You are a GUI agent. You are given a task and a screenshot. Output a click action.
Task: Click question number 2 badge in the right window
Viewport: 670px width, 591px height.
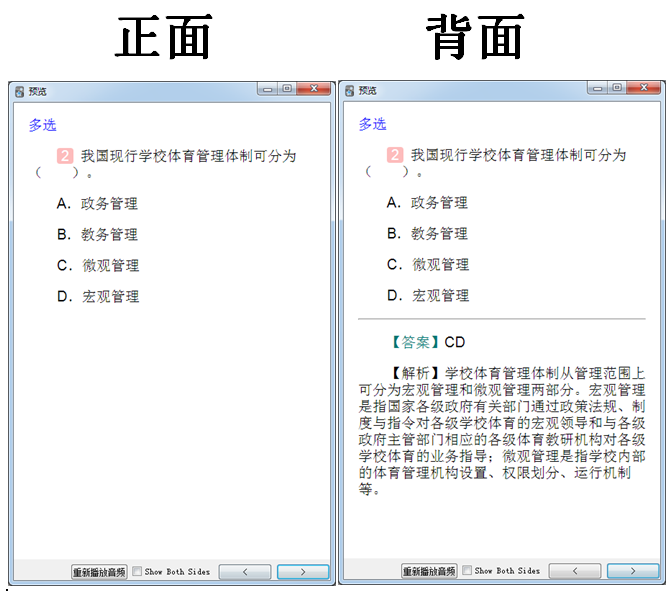click(x=395, y=155)
